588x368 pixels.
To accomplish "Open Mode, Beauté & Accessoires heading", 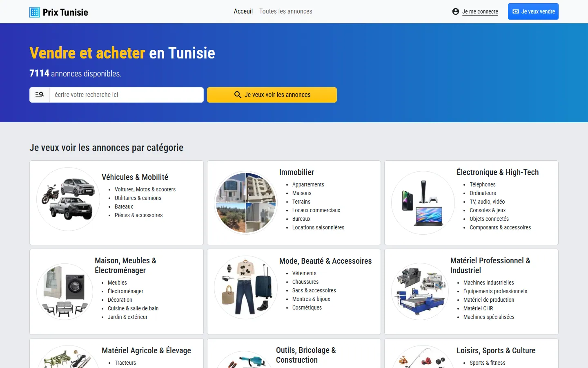I will (x=325, y=261).
